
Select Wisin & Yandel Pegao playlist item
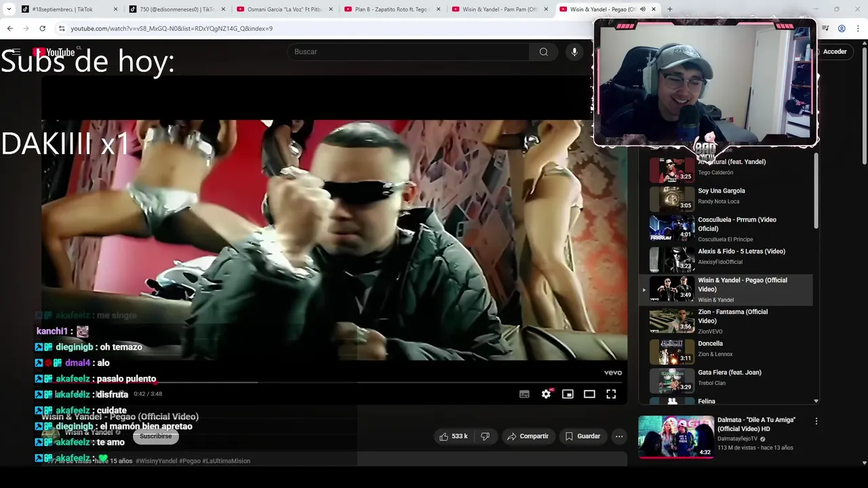(x=726, y=289)
